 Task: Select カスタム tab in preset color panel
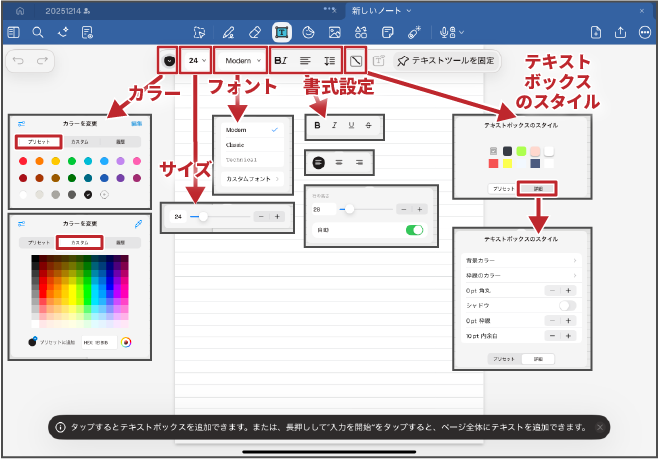(x=80, y=142)
